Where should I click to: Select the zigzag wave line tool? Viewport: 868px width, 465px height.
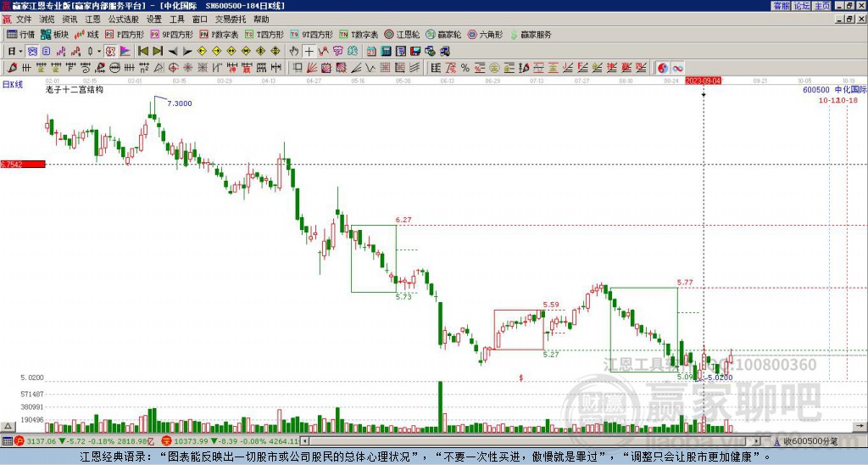370,68
